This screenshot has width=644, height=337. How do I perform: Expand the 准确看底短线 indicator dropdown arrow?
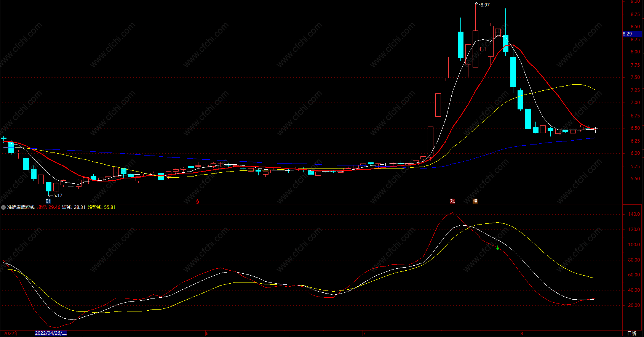3,207
